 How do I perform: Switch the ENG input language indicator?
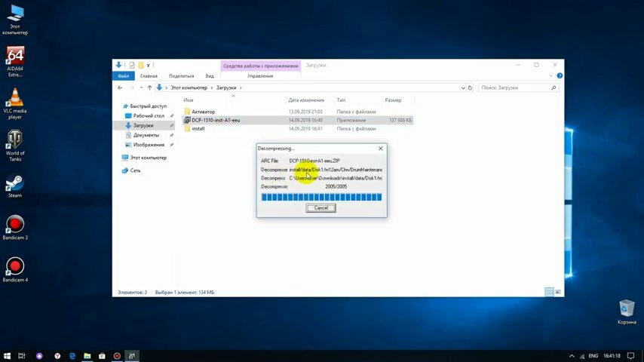pyautogui.click(x=593, y=356)
